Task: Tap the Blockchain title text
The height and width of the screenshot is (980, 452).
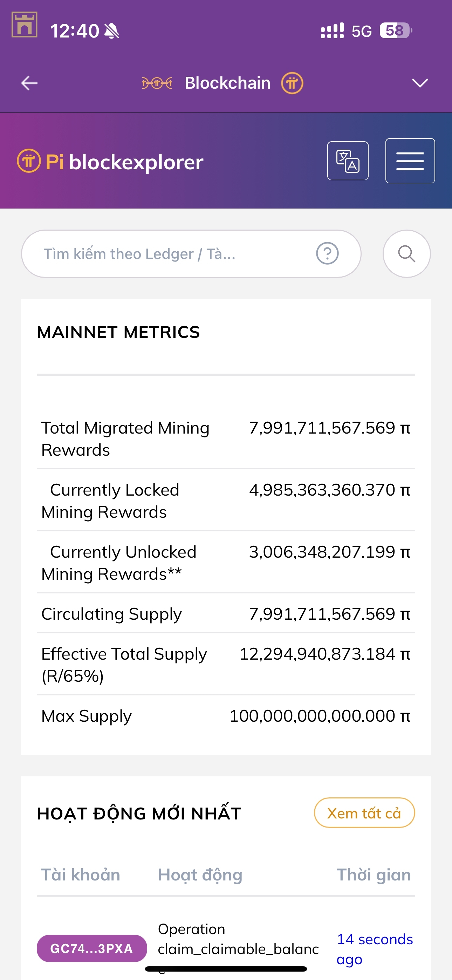Action: [227, 83]
